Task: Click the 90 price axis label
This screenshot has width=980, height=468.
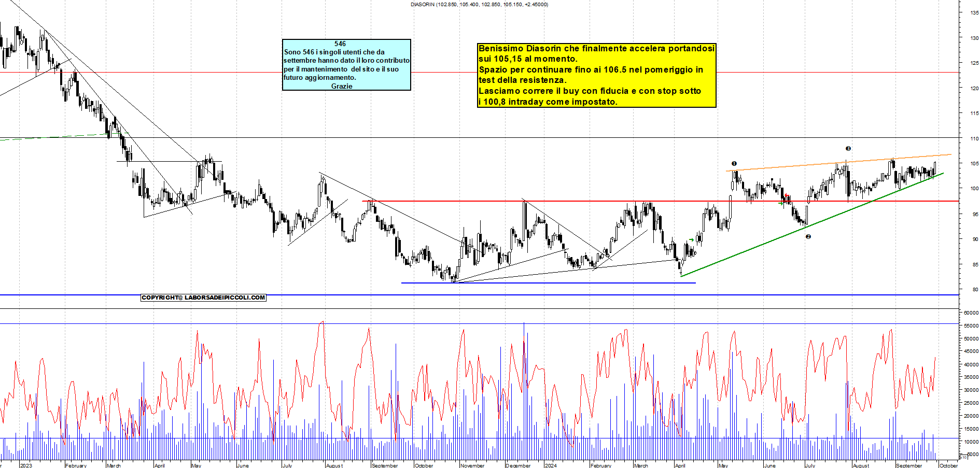Action: [976, 239]
